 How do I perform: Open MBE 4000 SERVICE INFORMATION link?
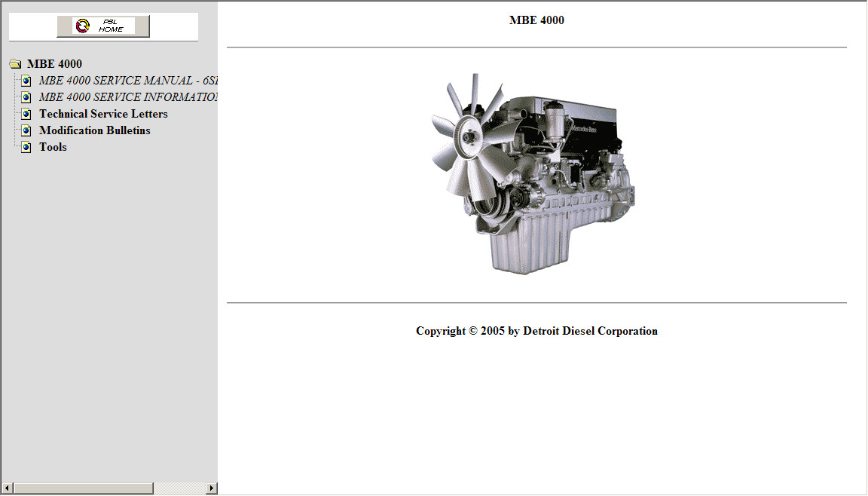pyautogui.click(x=128, y=97)
